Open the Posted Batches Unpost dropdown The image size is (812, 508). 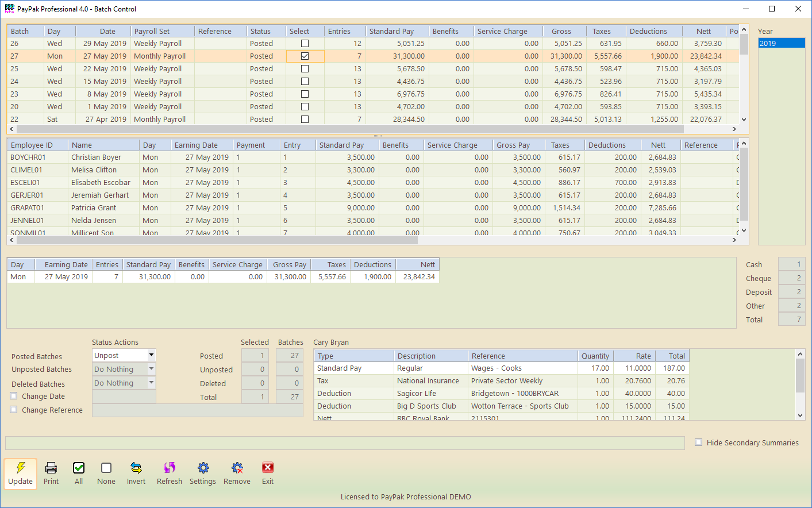tap(152, 355)
